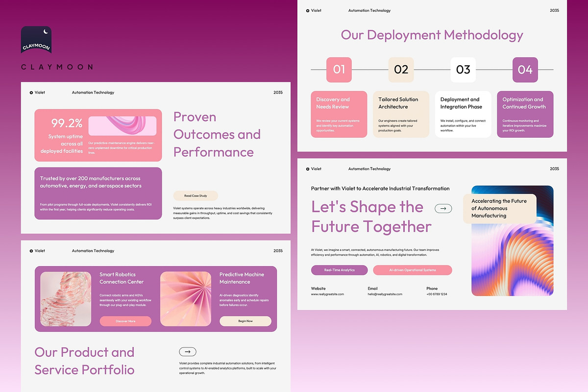Viewport: 588px width, 392px height.
Task: Click the Violet systems operate across heavy industries paragraph
Action: (223, 213)
